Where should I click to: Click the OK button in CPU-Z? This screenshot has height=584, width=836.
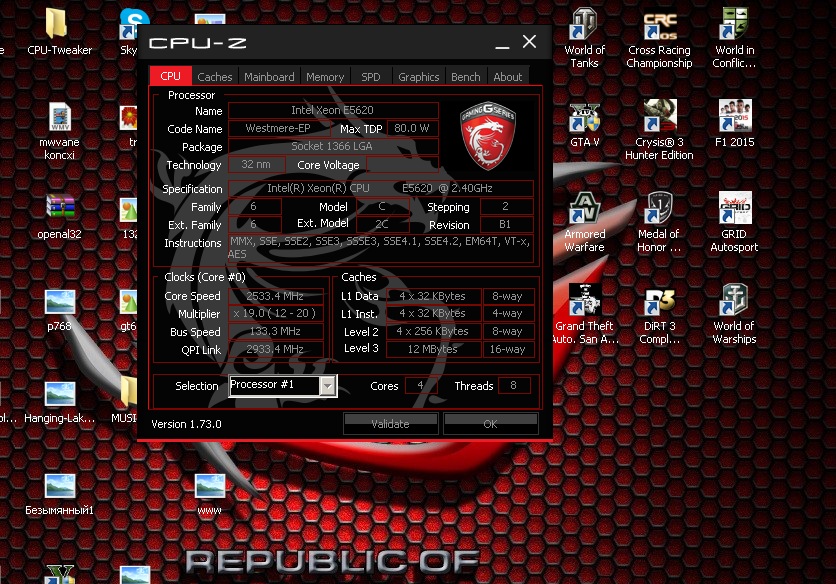point(490,424)
